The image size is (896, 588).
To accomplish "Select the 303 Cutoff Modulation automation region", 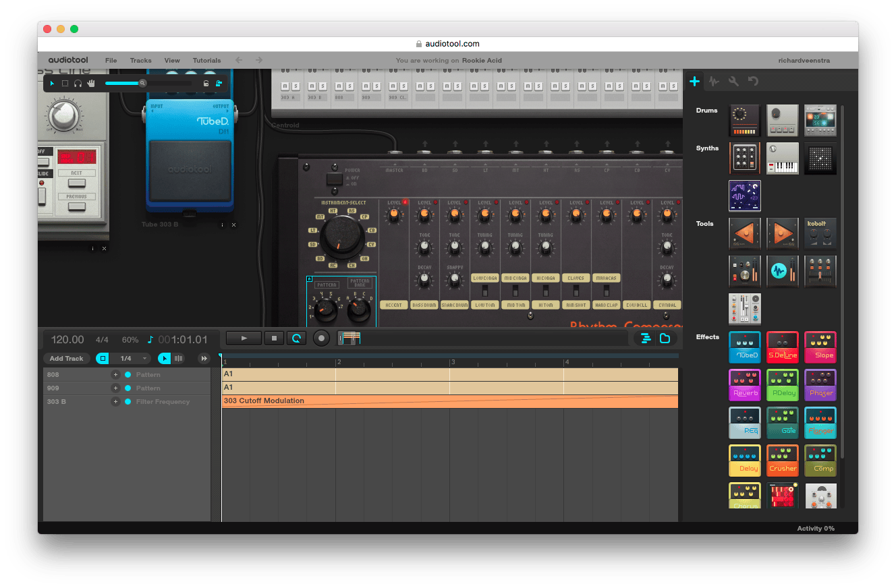I will (x=405, y=401).
